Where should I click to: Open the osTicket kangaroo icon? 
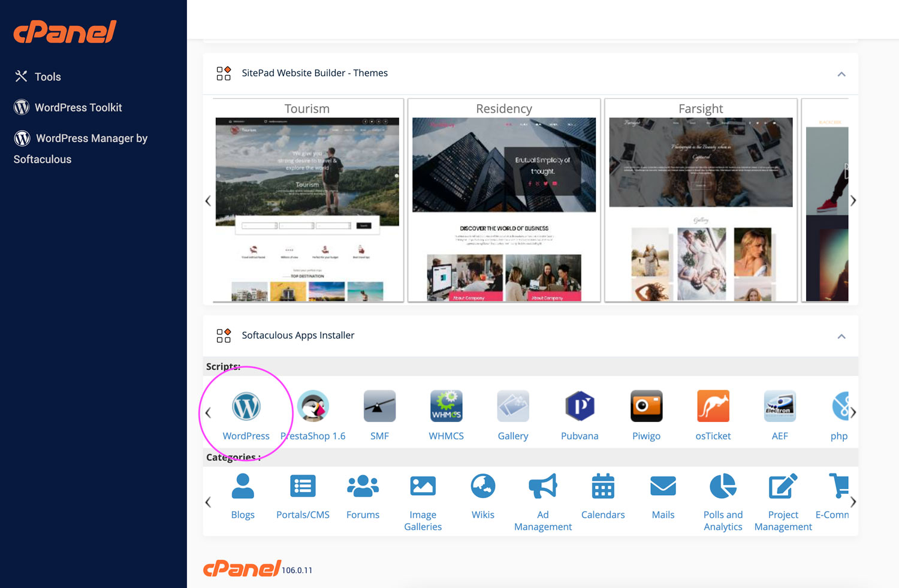point(713,406)
